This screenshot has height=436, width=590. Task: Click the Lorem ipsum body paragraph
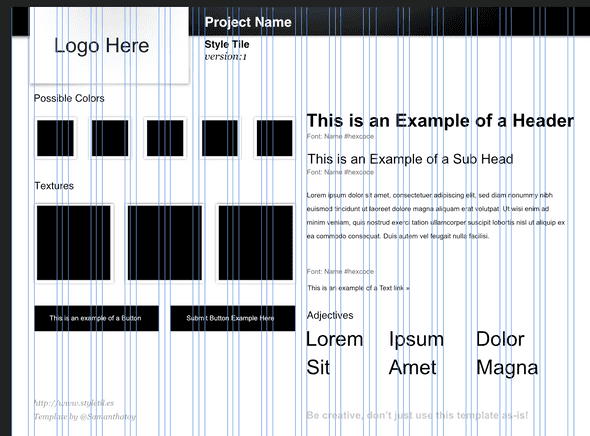tap(436, 216)
